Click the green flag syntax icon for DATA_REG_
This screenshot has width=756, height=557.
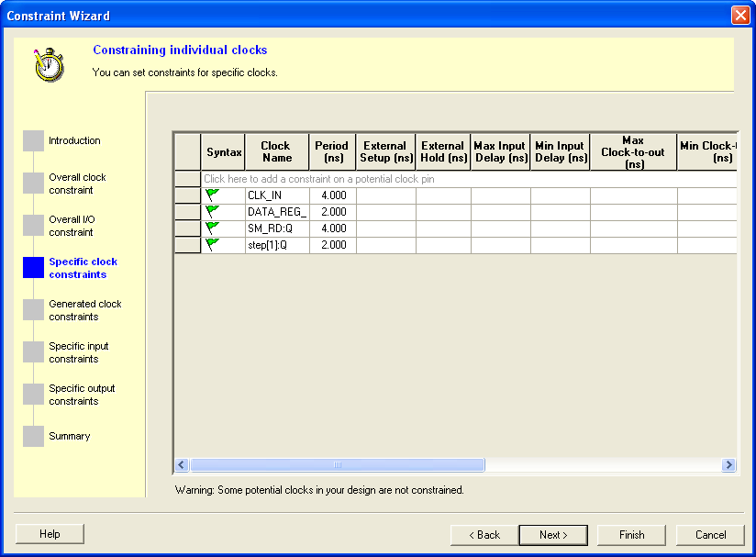(x=212, y=211)
